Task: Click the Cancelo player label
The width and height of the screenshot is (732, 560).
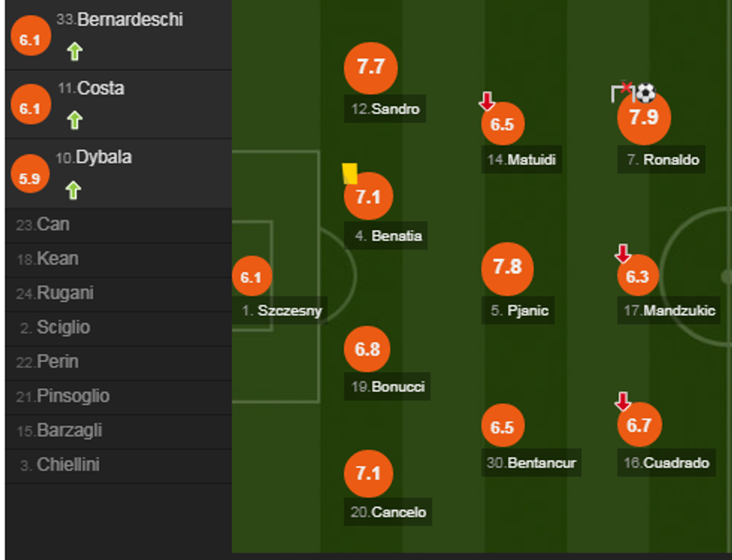Action: click(x=388, y=512)
